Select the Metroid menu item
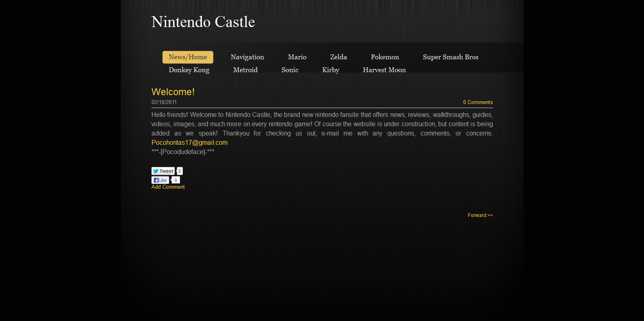Screen dimensions: 644x321 [245, 70]
